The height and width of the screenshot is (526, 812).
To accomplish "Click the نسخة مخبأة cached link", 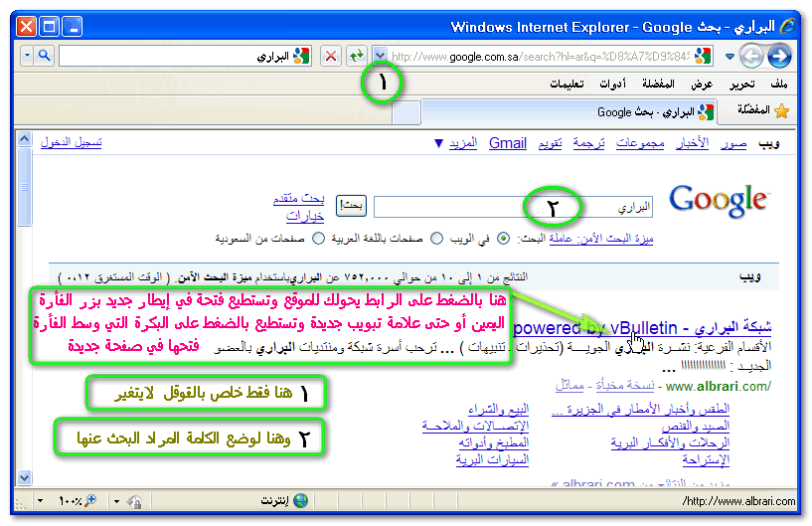I will tap(625, 386).
